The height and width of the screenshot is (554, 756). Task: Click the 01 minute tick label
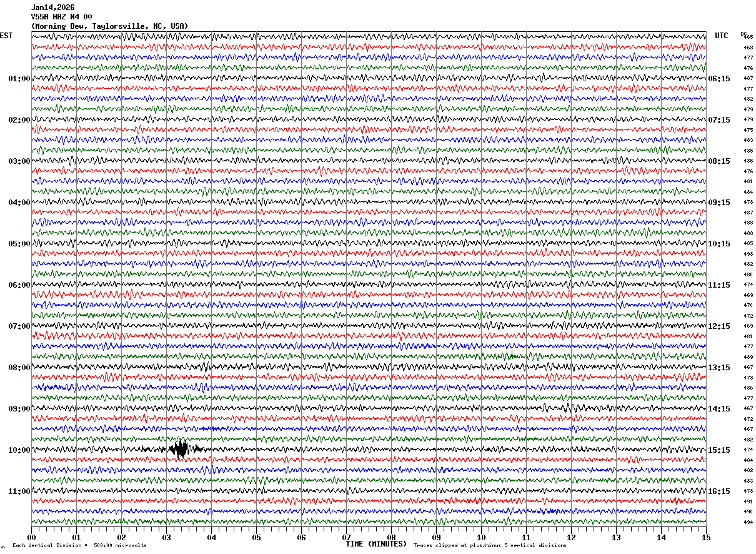point(76,537)
